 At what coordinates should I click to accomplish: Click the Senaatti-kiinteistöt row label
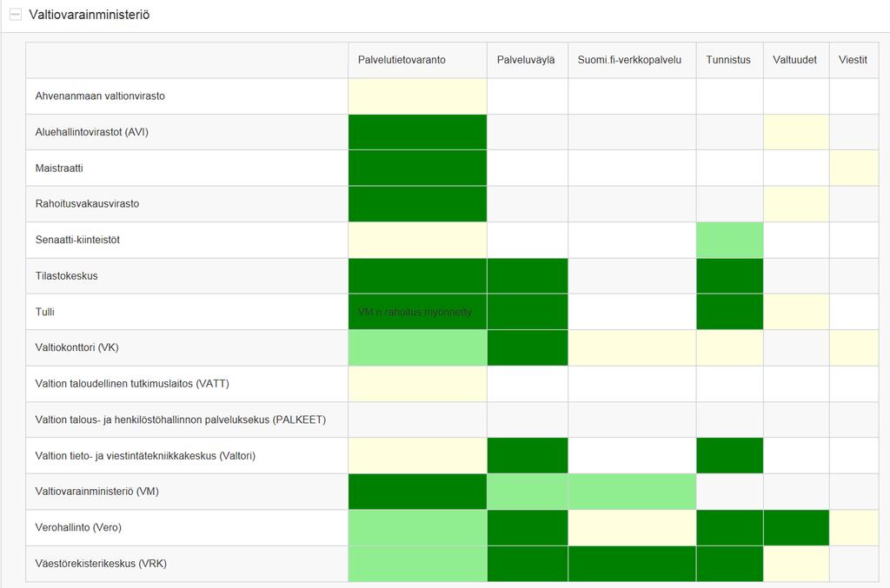(77, 240)
